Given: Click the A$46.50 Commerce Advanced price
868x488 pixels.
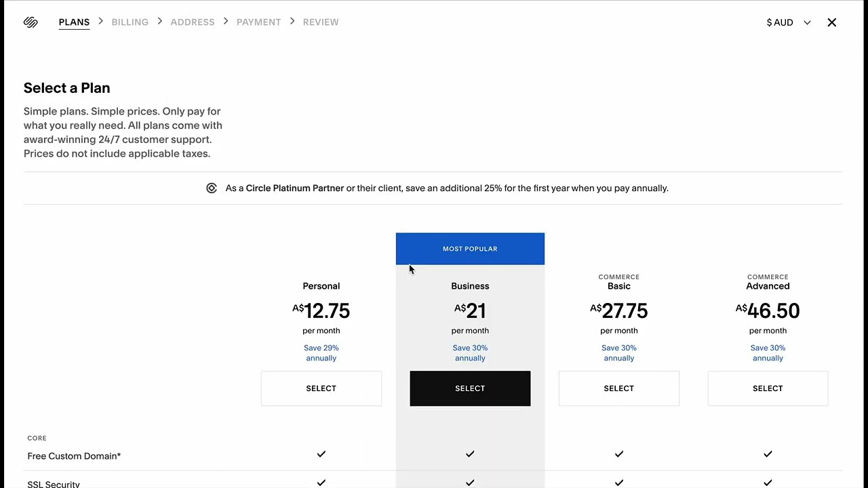Looking at the screenshot, I should point(768,311).
